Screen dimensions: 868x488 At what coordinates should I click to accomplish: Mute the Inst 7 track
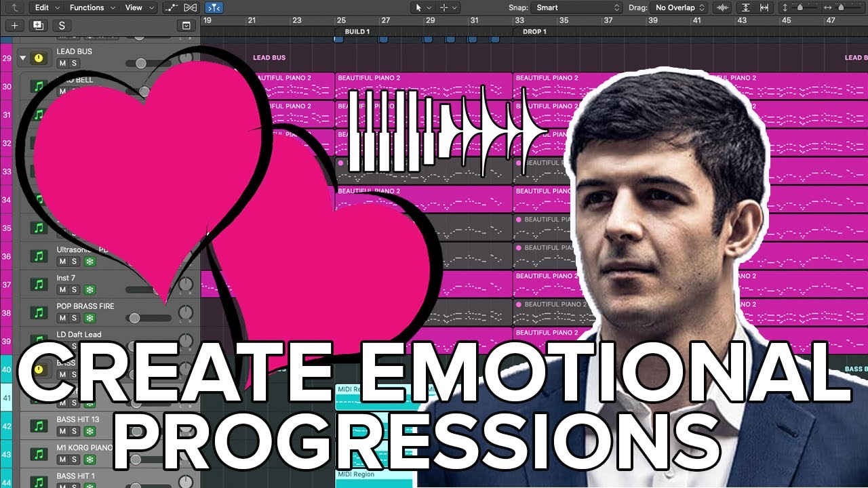point(62,289)
